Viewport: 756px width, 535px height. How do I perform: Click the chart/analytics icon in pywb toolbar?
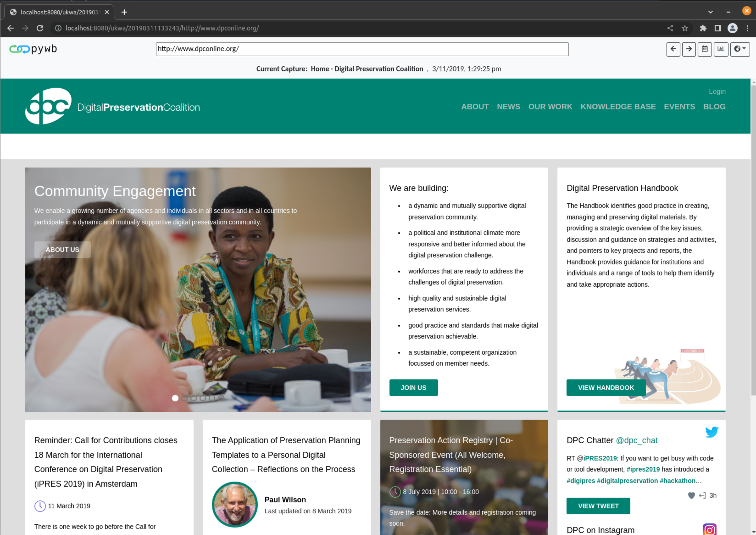click(721, 49)
